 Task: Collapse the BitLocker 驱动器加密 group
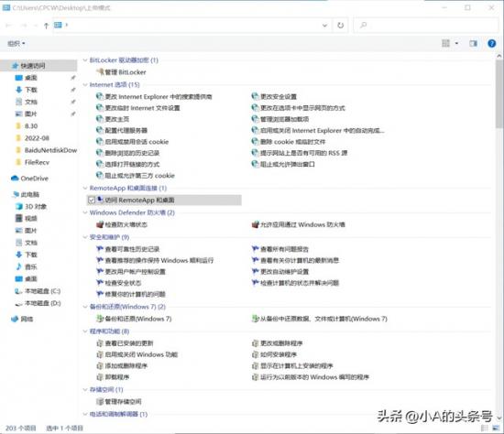pos(85,60)
